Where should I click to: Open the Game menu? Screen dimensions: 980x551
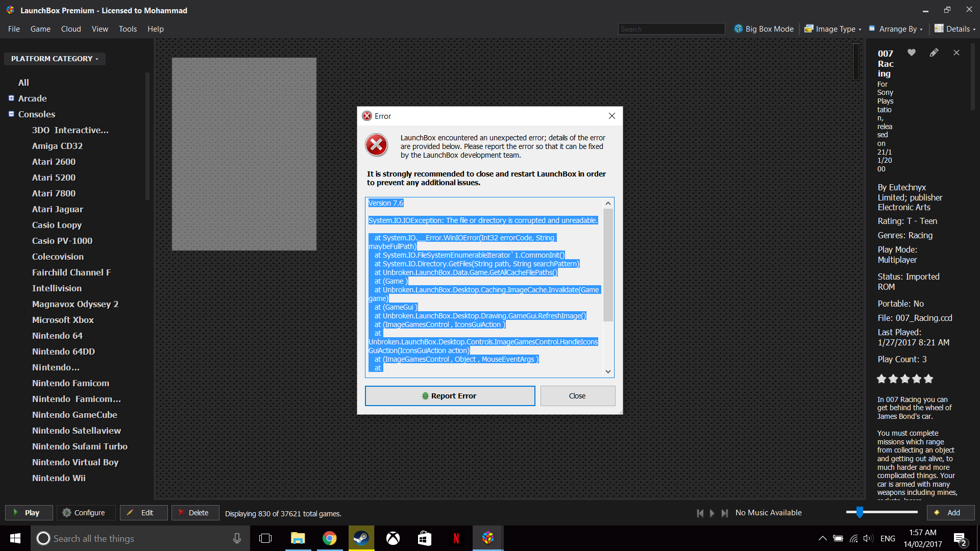click(x=40, y=29)
